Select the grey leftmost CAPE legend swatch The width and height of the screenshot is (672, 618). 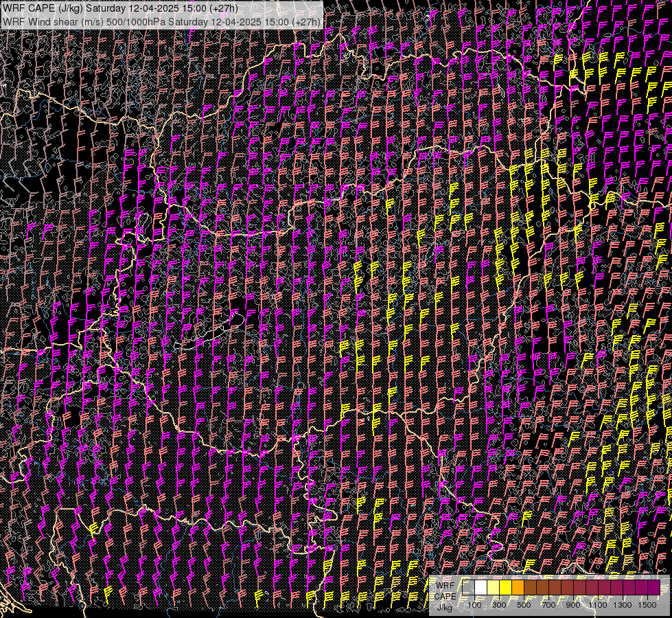468,587
